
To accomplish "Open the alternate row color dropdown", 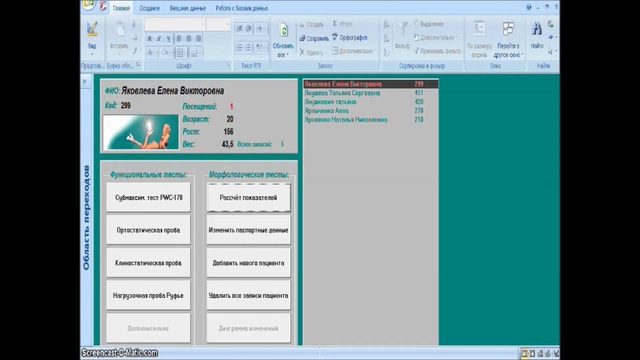I will tap(196, 52).
